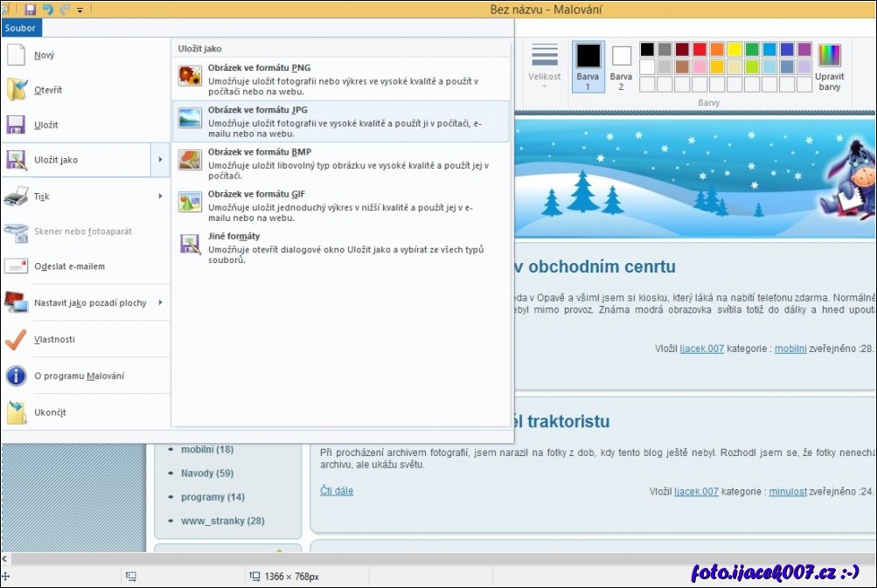Click the Upravit barvy button

pyautogui.click(x=829, y=67)
